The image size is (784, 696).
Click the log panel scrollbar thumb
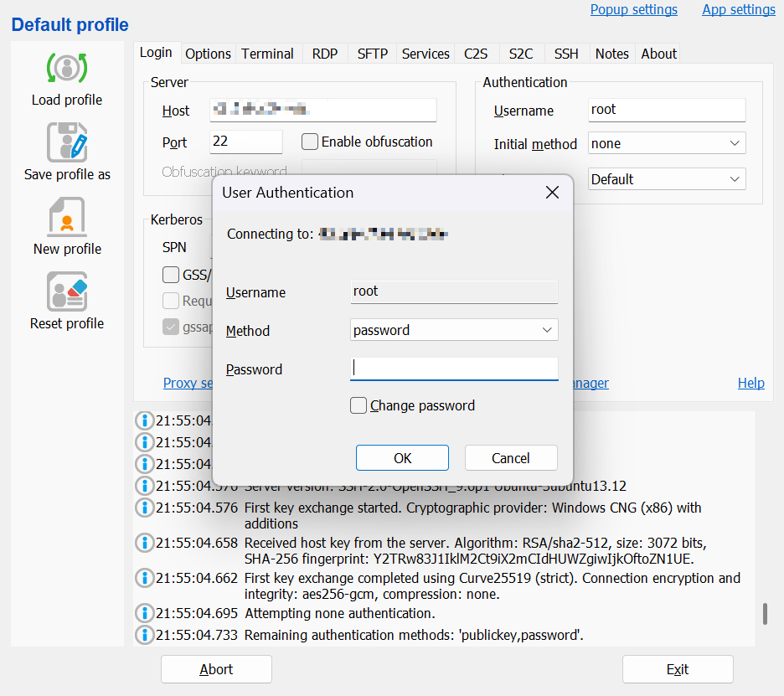click(765, 614)
